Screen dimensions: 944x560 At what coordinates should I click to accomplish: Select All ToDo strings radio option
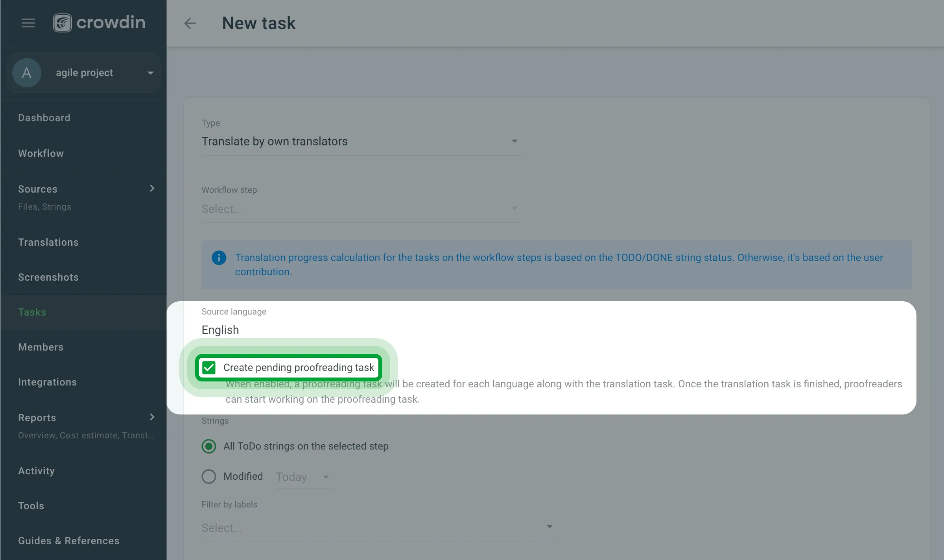point(209,446)
